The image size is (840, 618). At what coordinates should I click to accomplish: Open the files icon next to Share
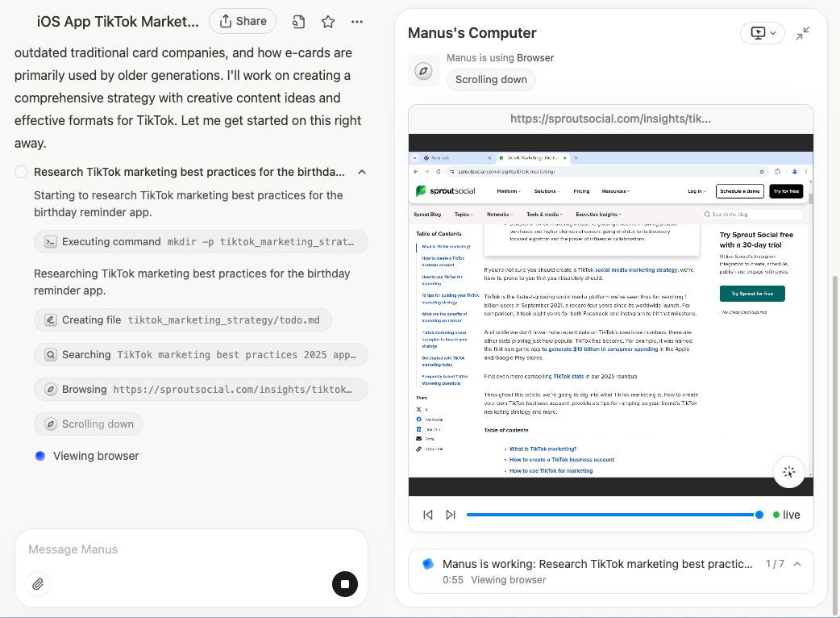point(299,22)
